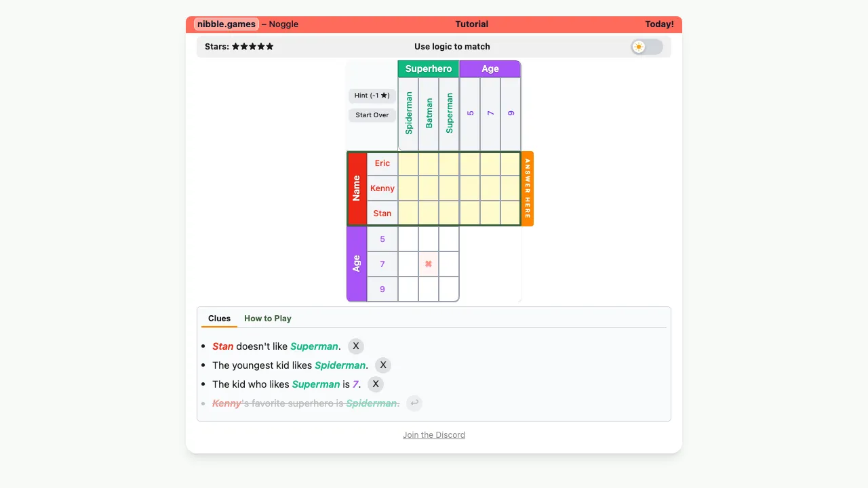Open the How to Play tab
868x488 pixels.
(268, 319)
